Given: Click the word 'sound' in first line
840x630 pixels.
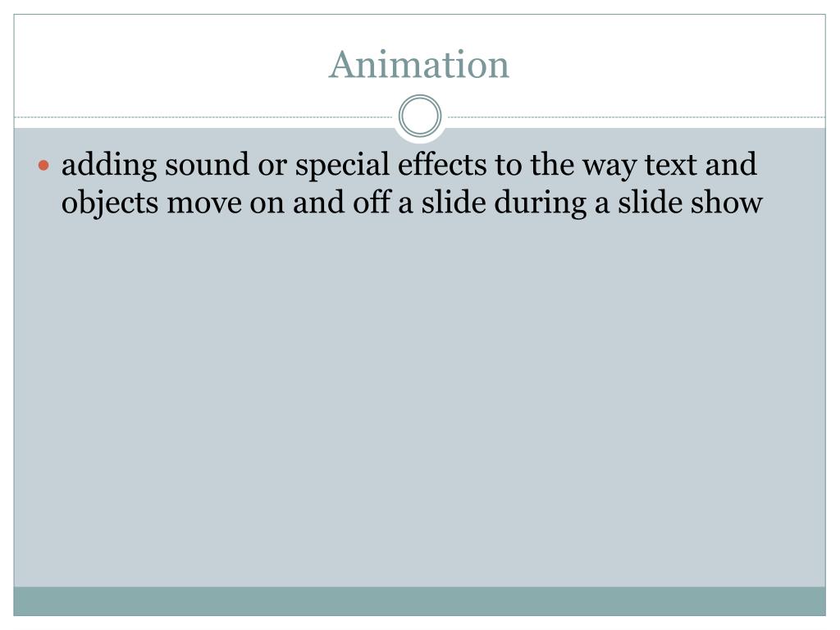Looking at the screenshot, I should 207,165.
